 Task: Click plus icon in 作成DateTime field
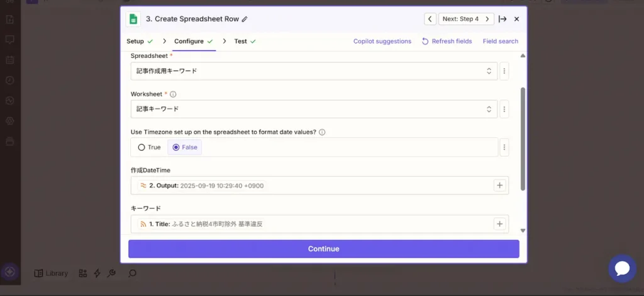pyautogui.click(x=500, y=186)
